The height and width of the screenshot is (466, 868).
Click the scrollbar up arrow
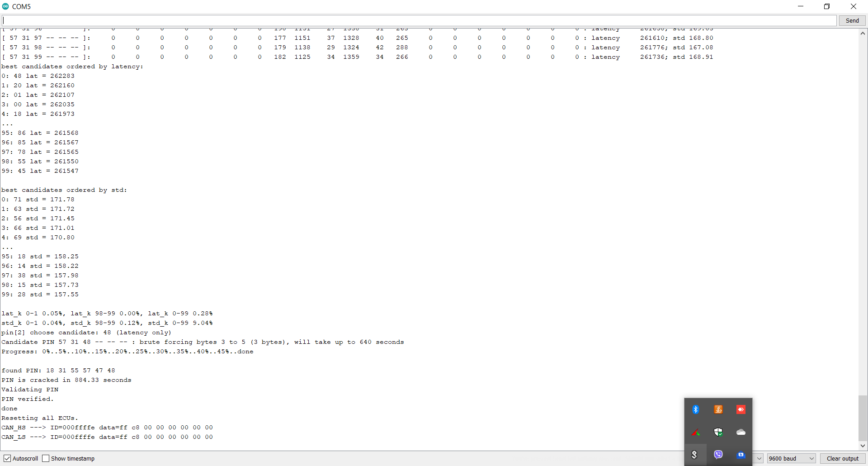(863, 33)
